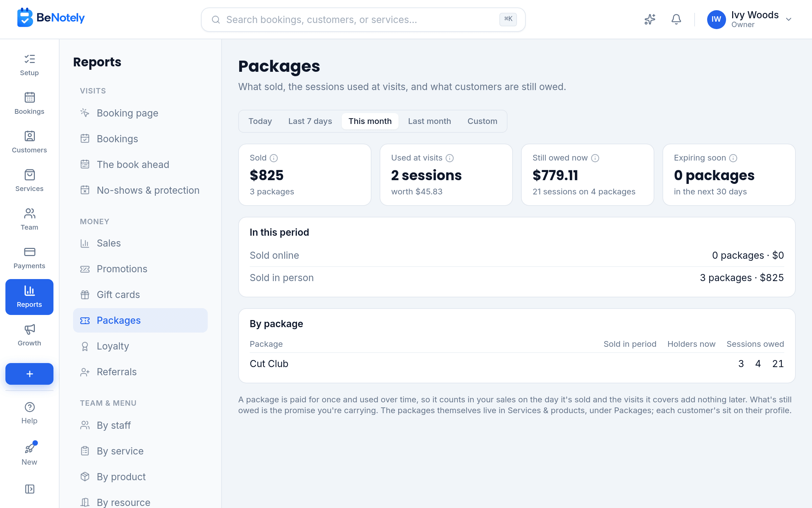Image resolution: width=812 pixels, height=508 pixels.
Task: Click the blue plus create button
Action: coord(29,374)
